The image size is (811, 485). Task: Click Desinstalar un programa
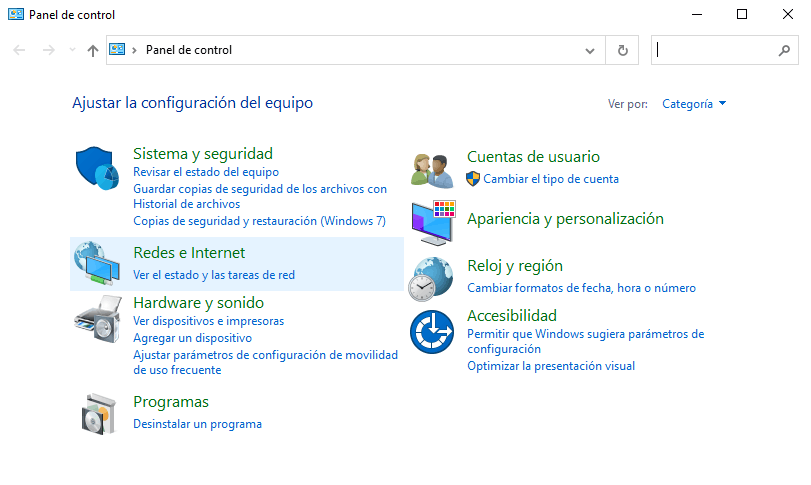pyautogui.click(x=198, y=424)
